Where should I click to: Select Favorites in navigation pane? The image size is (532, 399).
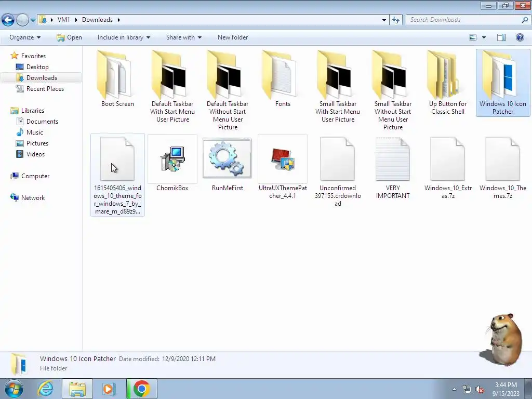click(33, 56)
